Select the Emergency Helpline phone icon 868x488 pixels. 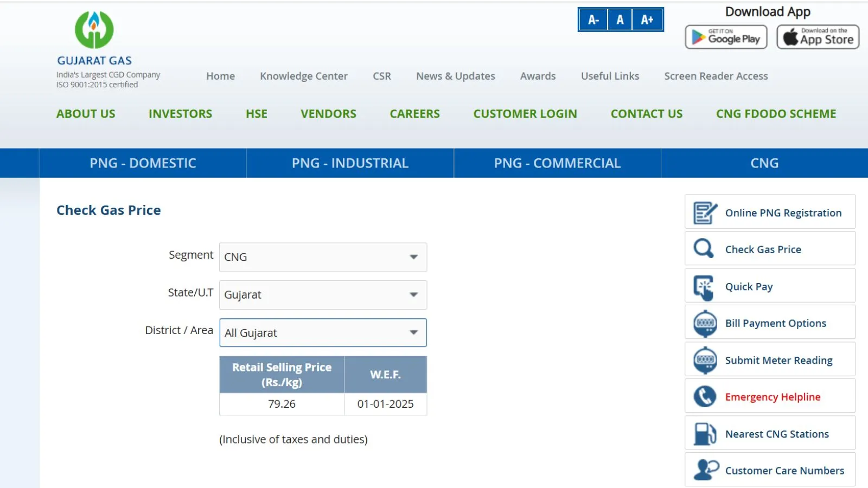(704, 396)
